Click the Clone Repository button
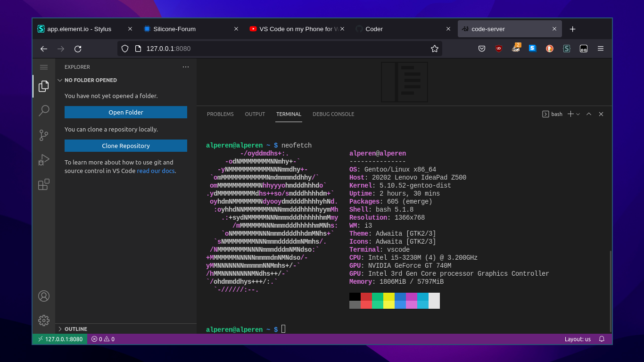The height and width of the screenshot is (362, 644). pos(126,146)
